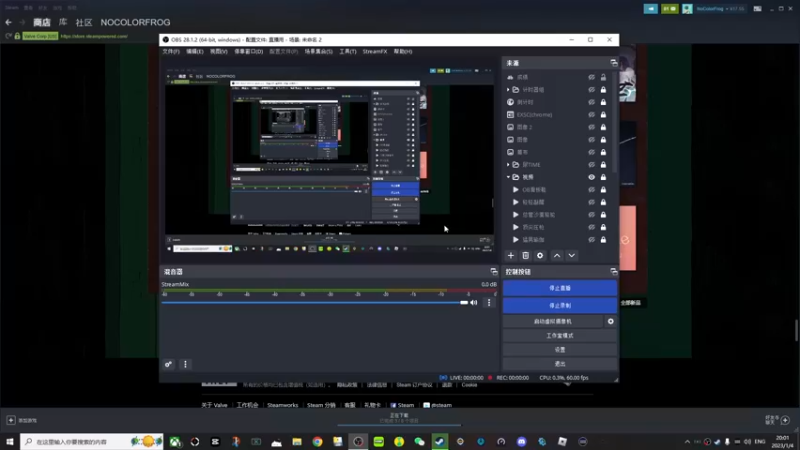This screenshot has width=800, height=450.
Task: Open OBS 设置 settings button
Action: (560, 350)
